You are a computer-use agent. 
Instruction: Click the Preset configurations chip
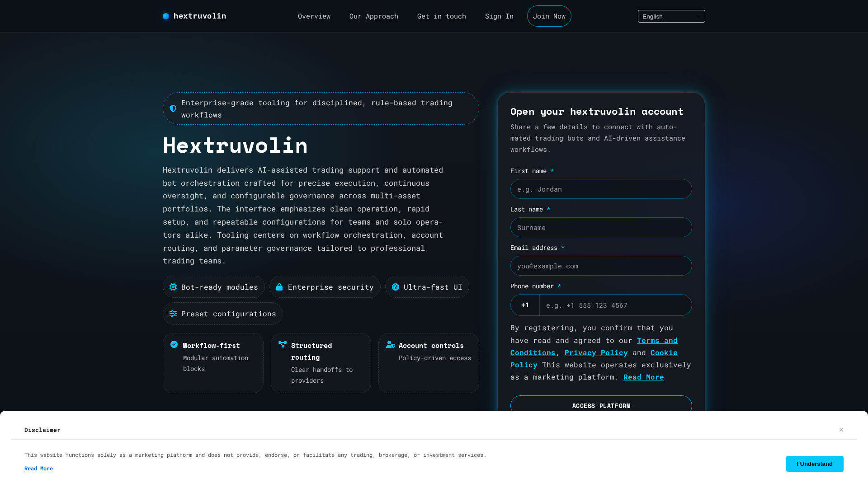[x=223, y=314]
